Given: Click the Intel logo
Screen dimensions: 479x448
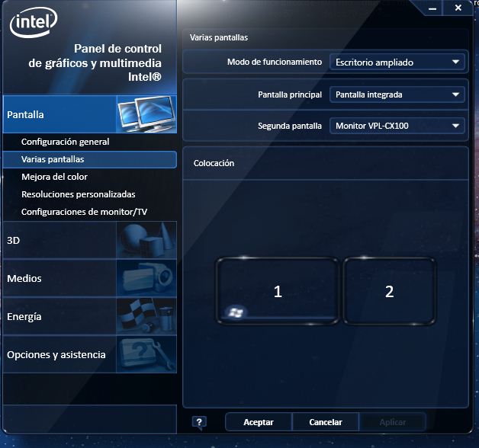Looking at the screenshot, I should [34, 22].
